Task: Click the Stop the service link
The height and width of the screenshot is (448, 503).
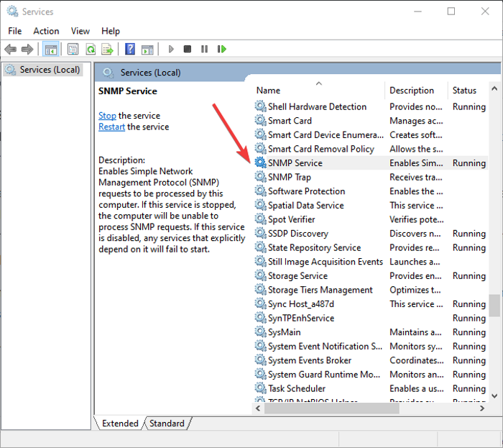Action: [107, 116]
